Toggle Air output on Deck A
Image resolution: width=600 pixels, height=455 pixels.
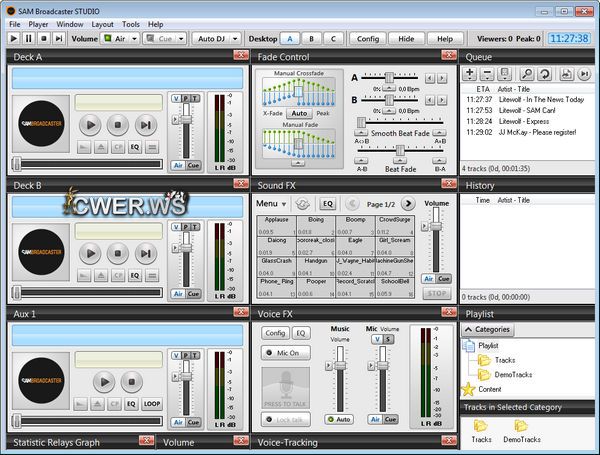point(178,165)
